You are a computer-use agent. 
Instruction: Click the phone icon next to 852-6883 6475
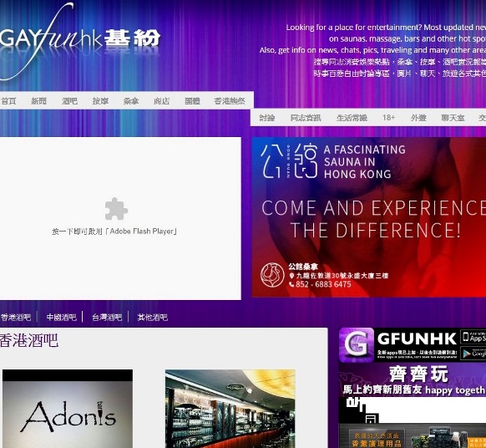pyautogui.click(x=291, y=284)
